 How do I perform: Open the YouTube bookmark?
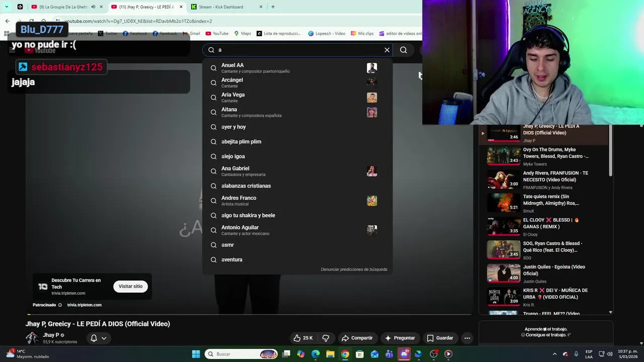[217, 34]
